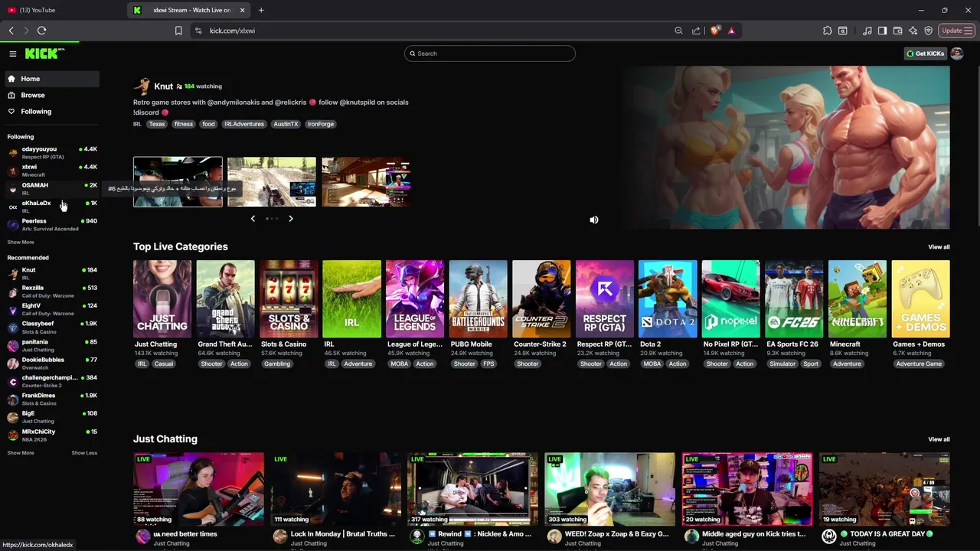Image resolution: width=980 pixels, height=551 pixels.
Task: Click the Gambling tag under Slots & Casino
Action: pyautogui.click(x=277, y=364)
